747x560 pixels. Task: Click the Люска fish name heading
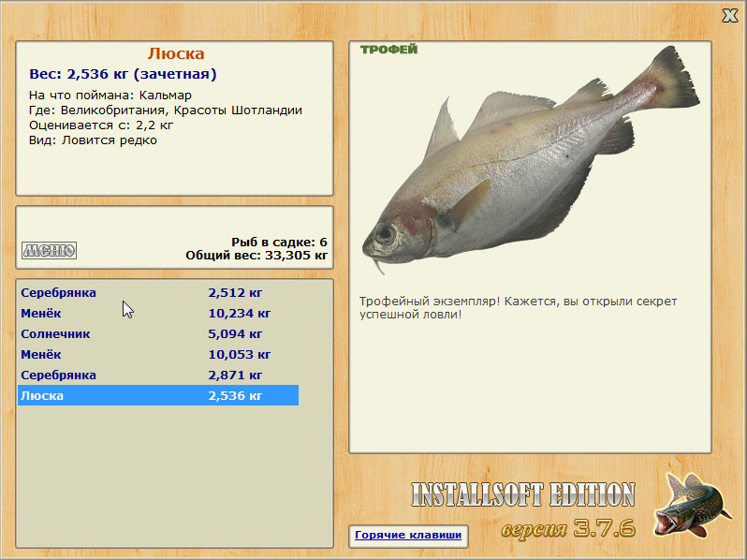176,53
